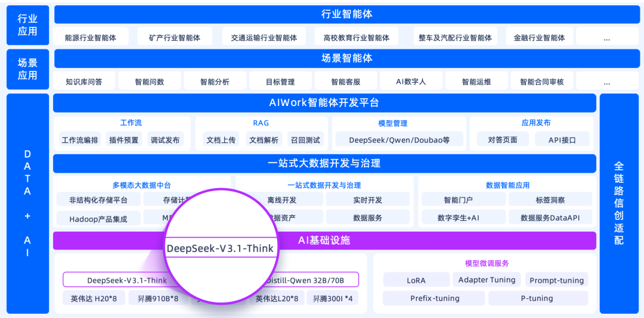Click the 数据智能应用 section title
Viewport: 644px width, 318px height.
pyautogui.click(x=507, y=185)
